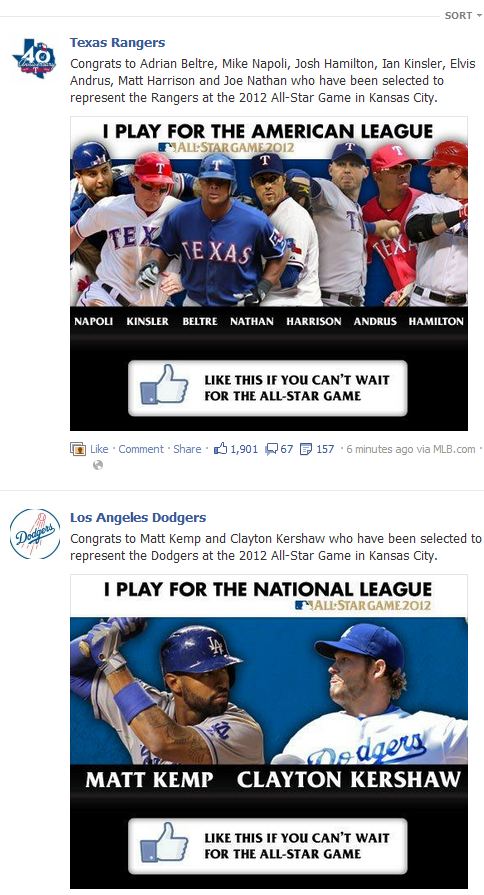The width and height of the screenshot is (484, 895).
Task: Open the 67 comments count
Action: (x=287, y=449)
